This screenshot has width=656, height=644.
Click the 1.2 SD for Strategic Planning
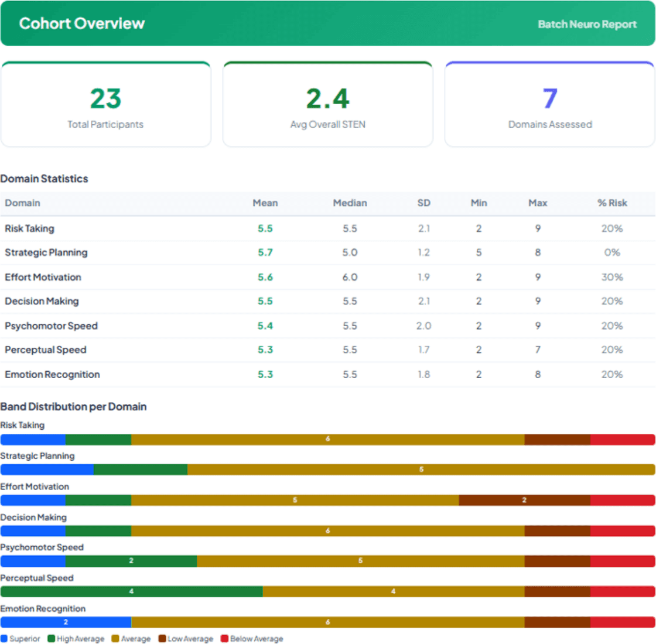(x=424, y=252)
